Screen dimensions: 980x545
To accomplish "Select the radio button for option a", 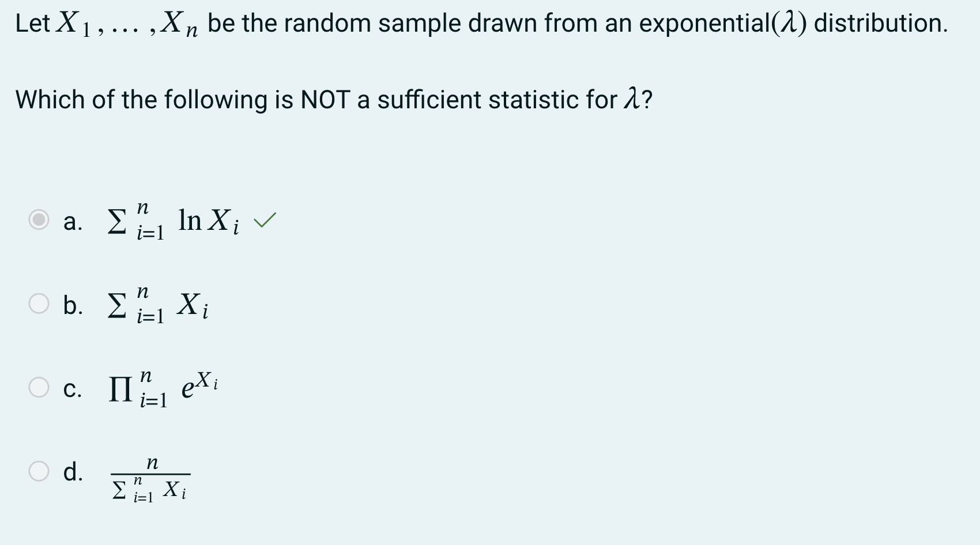I will (37, 221).
